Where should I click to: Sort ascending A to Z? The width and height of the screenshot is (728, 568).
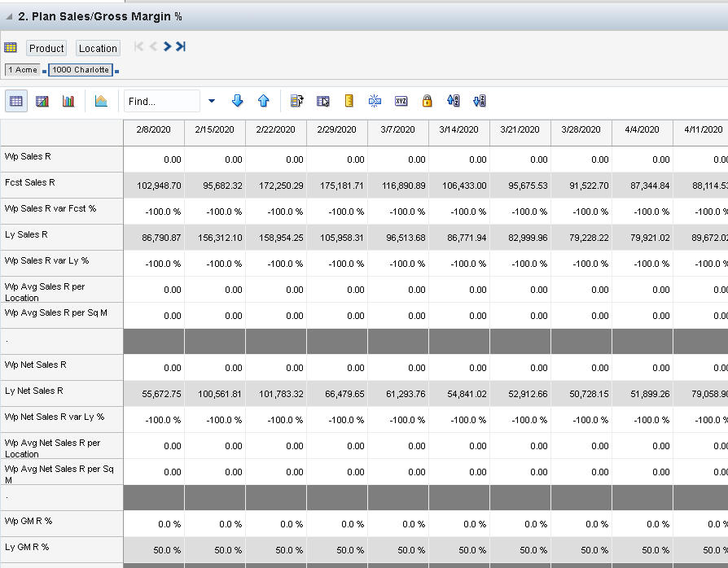(453, 101)
